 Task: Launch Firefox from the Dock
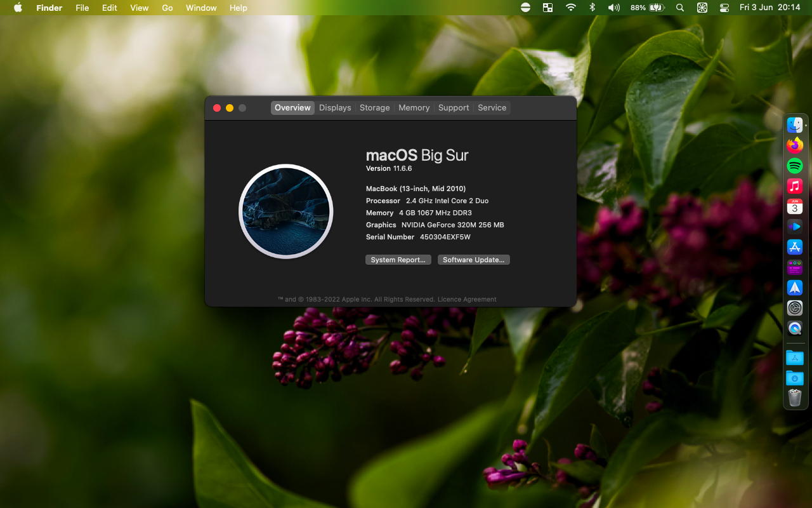click(795, 145)
